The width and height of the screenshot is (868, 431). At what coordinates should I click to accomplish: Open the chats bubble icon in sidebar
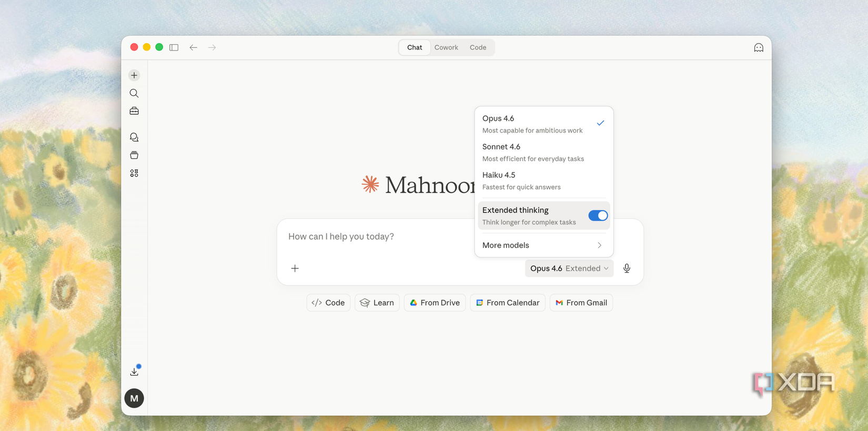click(x=134, y=137)
